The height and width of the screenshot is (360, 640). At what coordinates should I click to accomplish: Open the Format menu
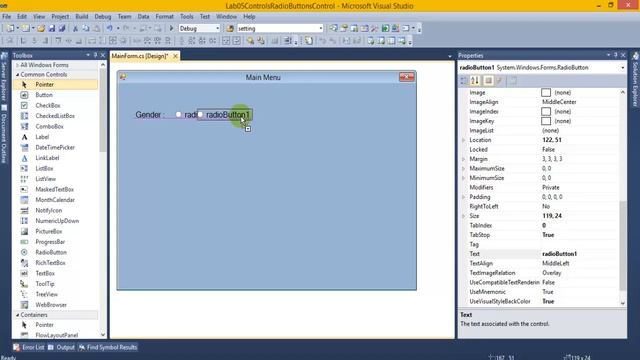pos(164,17)
